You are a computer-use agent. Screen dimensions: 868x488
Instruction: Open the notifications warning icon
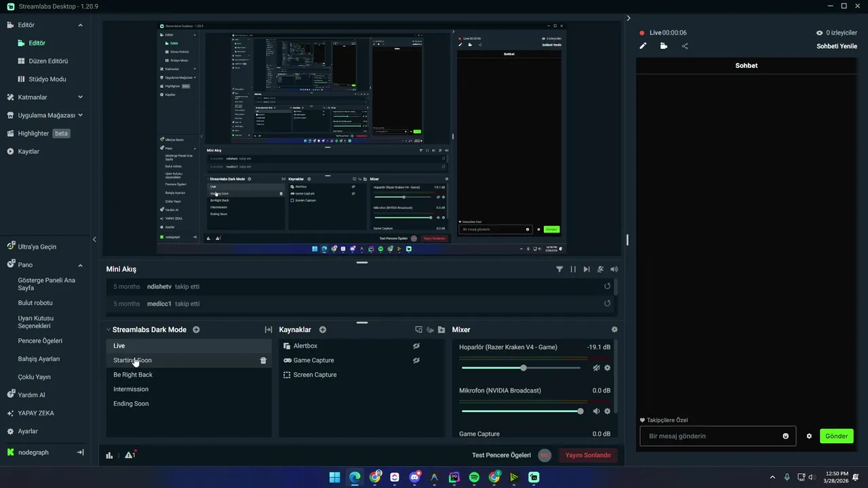[x=130, y=455]
